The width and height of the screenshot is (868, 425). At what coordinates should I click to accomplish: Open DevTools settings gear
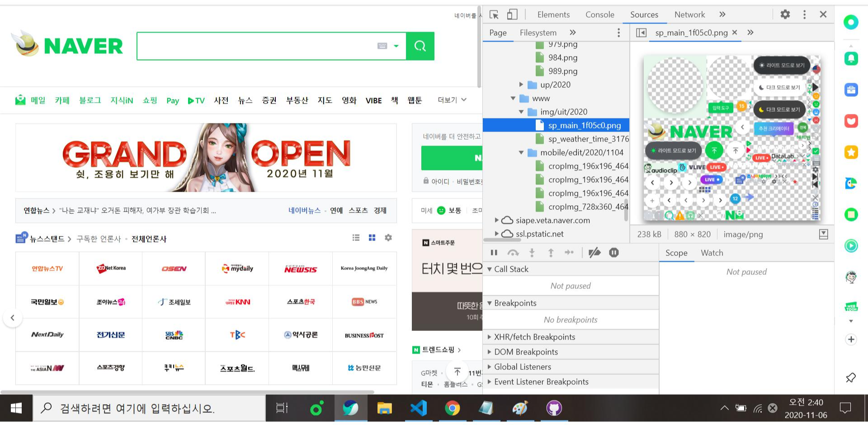click(x=785, y=14)
